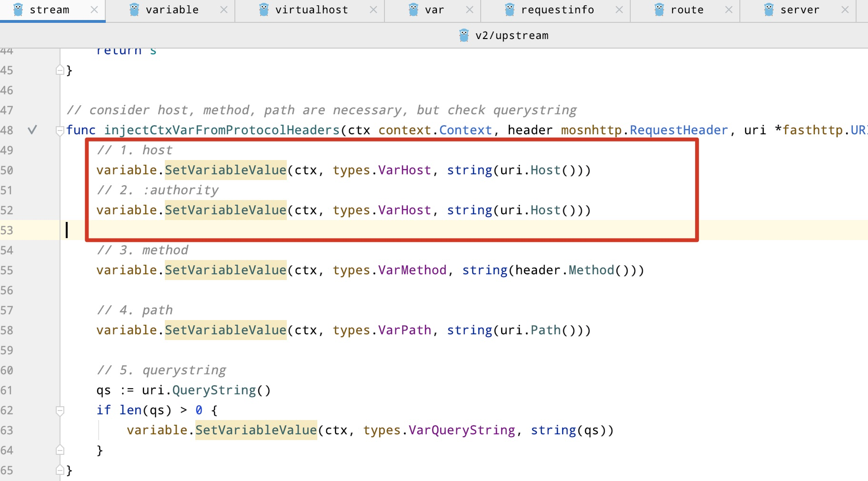Click the fold marker beside line 65 closing brace
868x481 pixels.
[x=59, y=470]
